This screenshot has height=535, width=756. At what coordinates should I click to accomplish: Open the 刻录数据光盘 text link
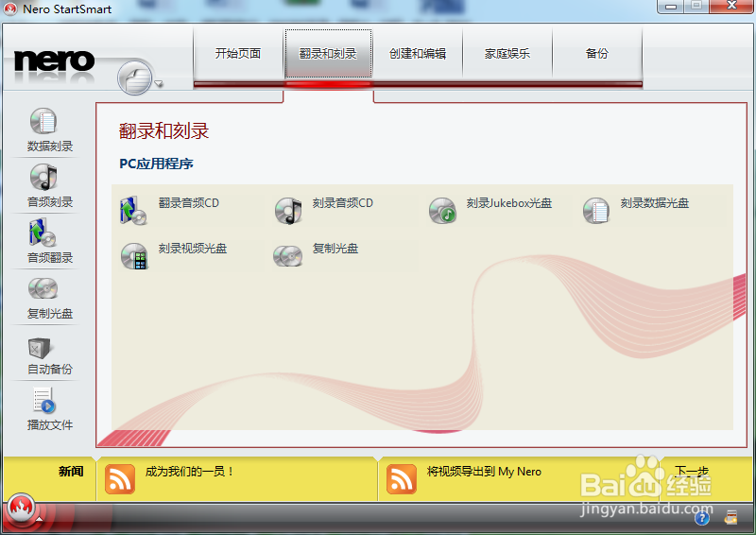[655, 203]
